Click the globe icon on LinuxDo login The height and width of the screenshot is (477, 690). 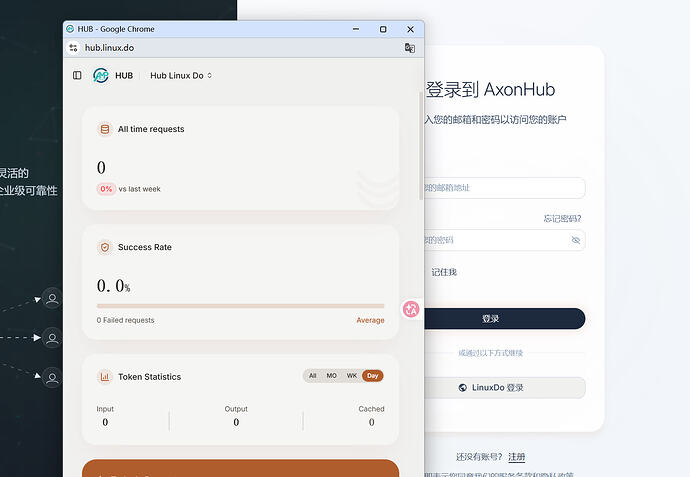coord(462,388)
